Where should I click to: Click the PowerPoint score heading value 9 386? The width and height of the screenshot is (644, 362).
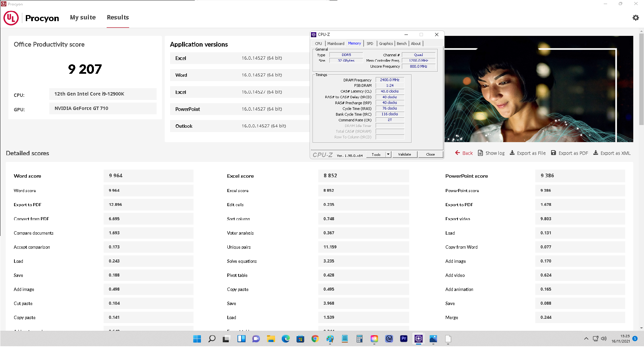(580, 176)
